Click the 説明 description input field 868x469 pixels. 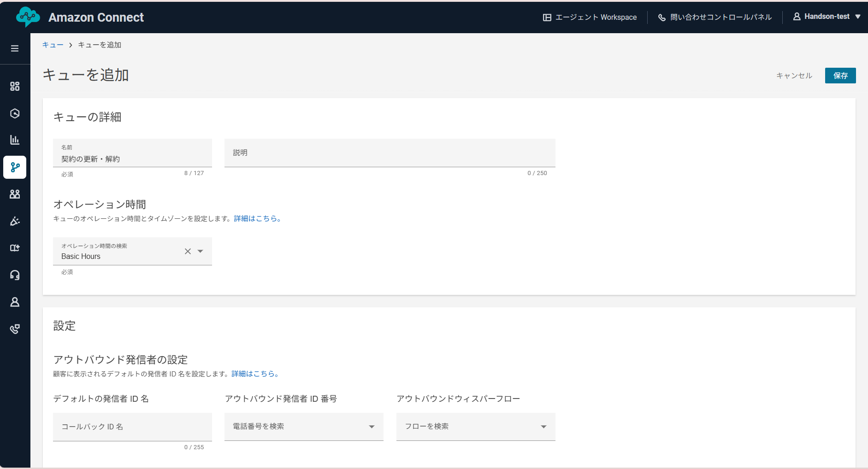coord(390,153)
